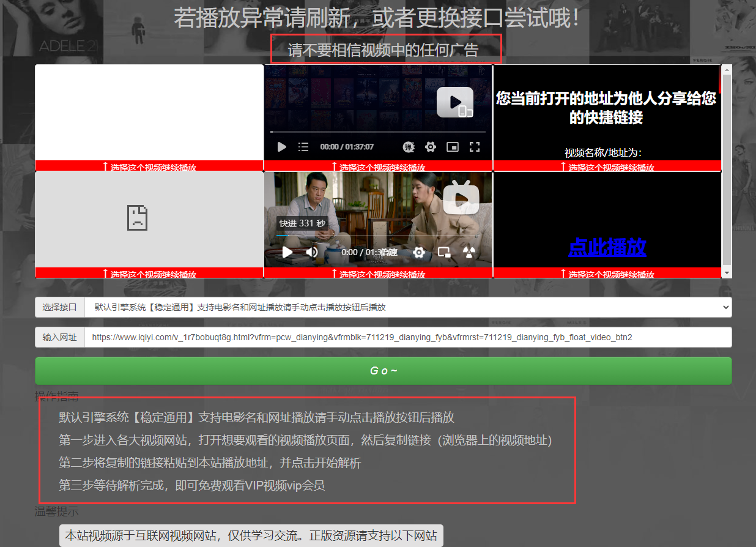The height and width of the screenshot is (547, 756).
Task: Open the 倍速 speed option in bottom-middle player
Action: pyautogui.click(x=390, y=252)
